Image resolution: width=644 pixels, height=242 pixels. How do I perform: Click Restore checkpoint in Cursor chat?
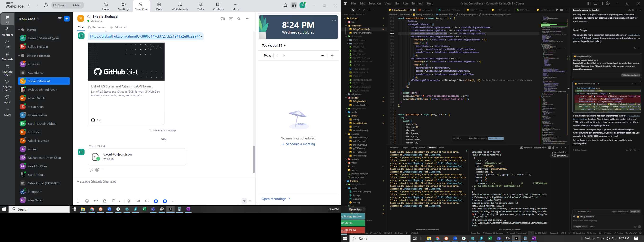[631, 75]
